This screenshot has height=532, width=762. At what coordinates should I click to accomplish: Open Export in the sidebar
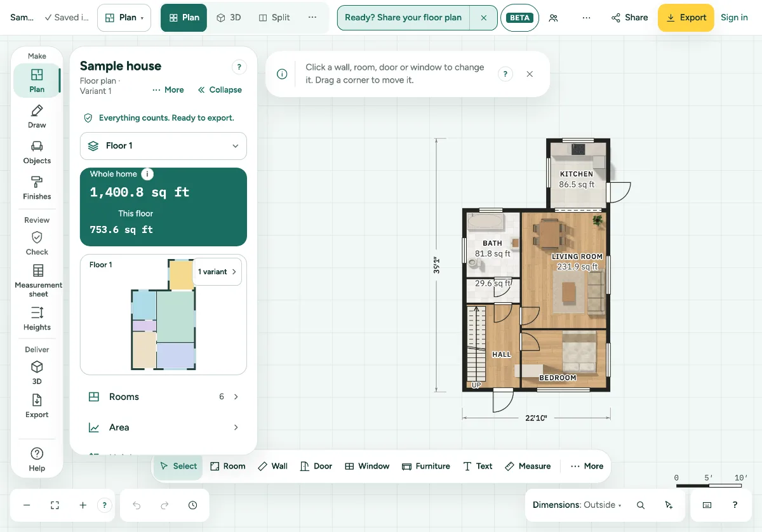(37, 406)
